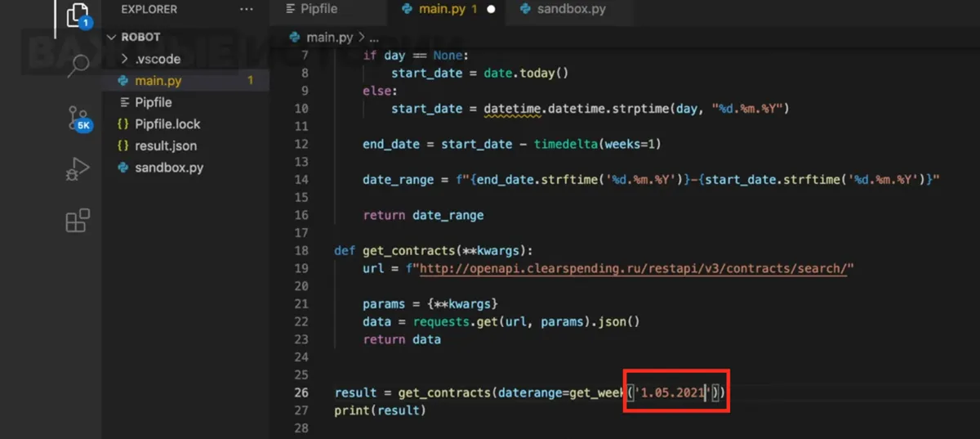Open the Extensions view icon
This screenshot has width=980, height=439.
click(x=78, y=221)
